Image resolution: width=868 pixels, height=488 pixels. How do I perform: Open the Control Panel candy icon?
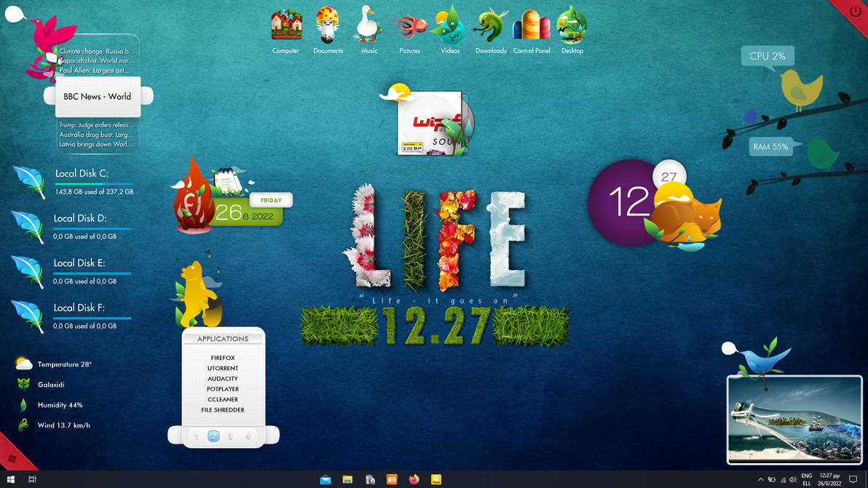[x=531, y=23]
